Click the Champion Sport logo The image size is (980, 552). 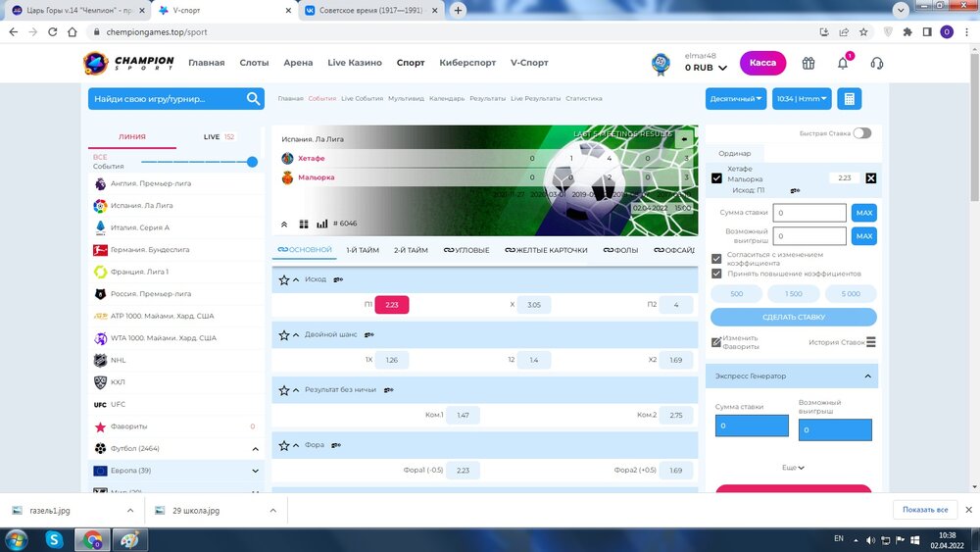click(x=128, y=63)
